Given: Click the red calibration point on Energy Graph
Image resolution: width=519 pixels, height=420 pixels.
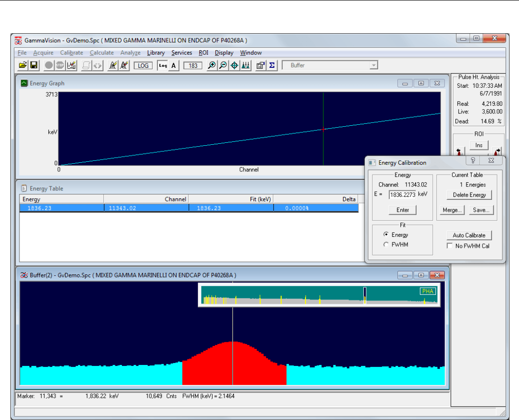Looking at the screenshot, I should [x=323, y=129].
